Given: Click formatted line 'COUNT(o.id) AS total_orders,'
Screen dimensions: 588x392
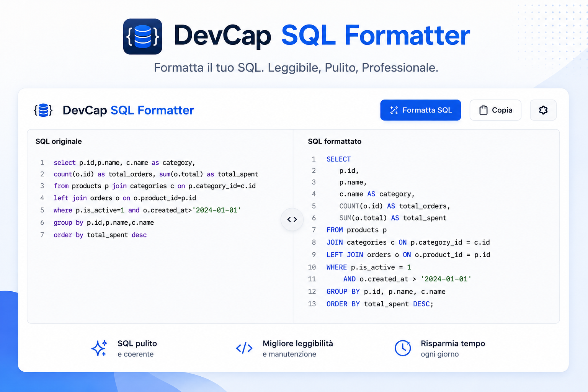Looking at the screenshot, I should tap(395, 206).
